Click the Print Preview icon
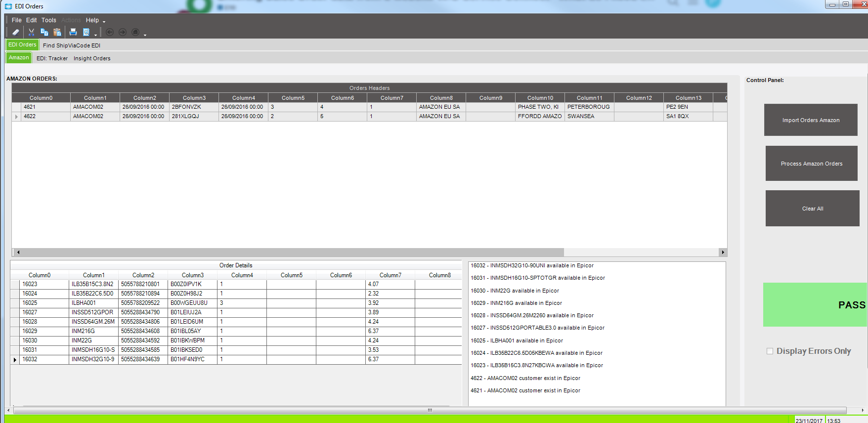The width and height of the screenshot is (868, 423). coord(86,32)
